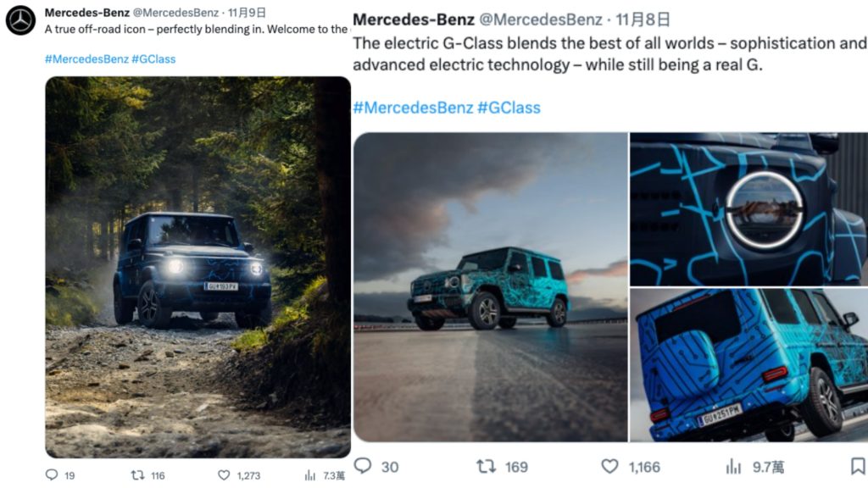Open the 11月9日 tweet timestamp
The width and height of the screenshot is (868, 488).
247,12
